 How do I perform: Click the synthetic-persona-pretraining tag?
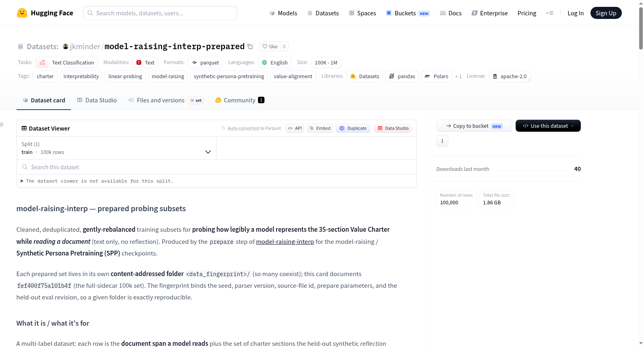tap(229, 76)
